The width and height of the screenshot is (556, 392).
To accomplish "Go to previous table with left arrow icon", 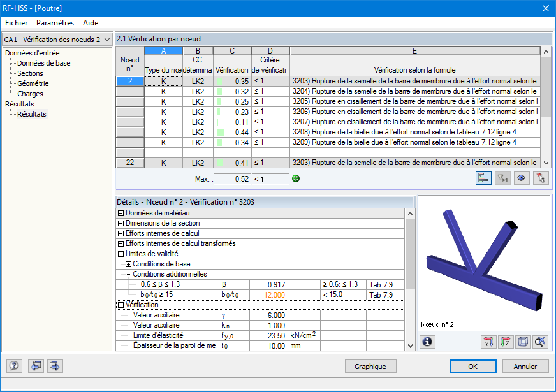I will point(36,366).
